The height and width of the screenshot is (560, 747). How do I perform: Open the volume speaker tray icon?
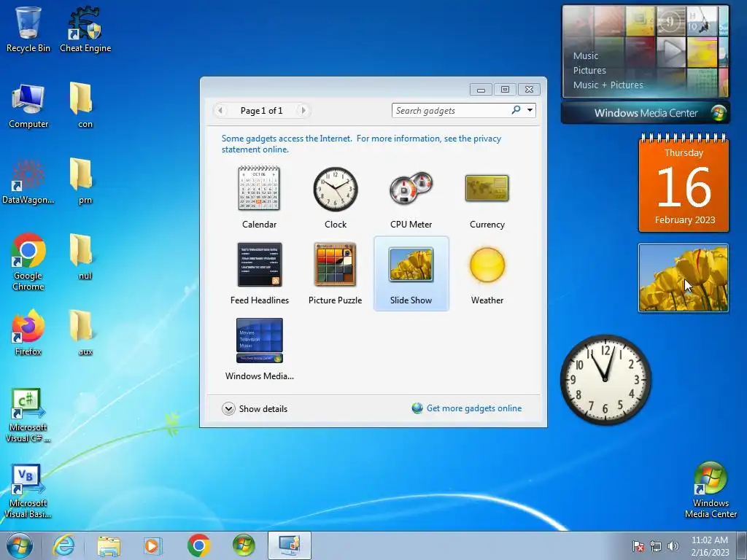click(673, 546)
